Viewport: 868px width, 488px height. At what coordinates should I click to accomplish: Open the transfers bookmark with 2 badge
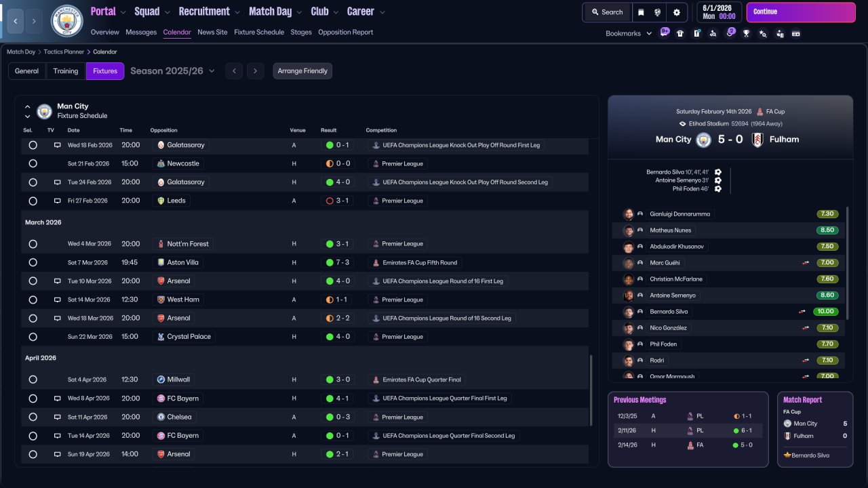click(730, 33)
